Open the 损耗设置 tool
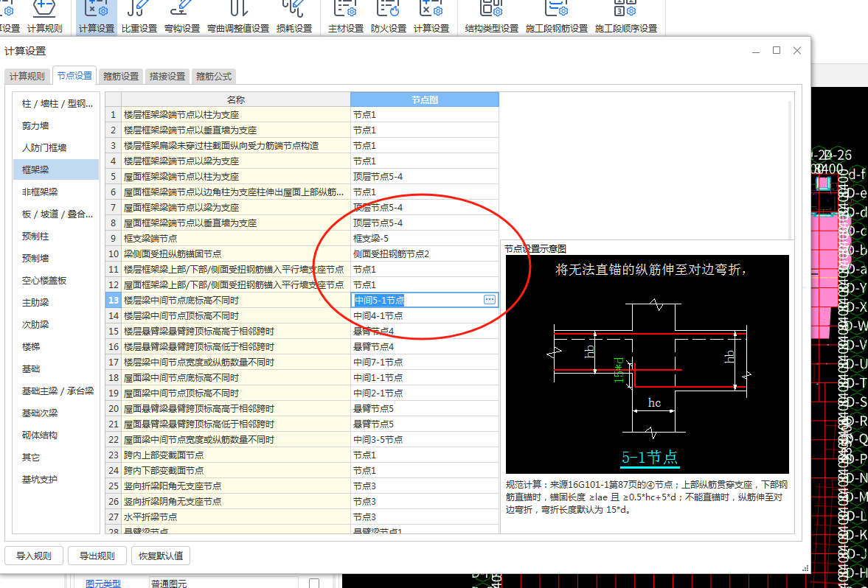The width and height of the screenshot is (868, 588). tap(294, 18)
